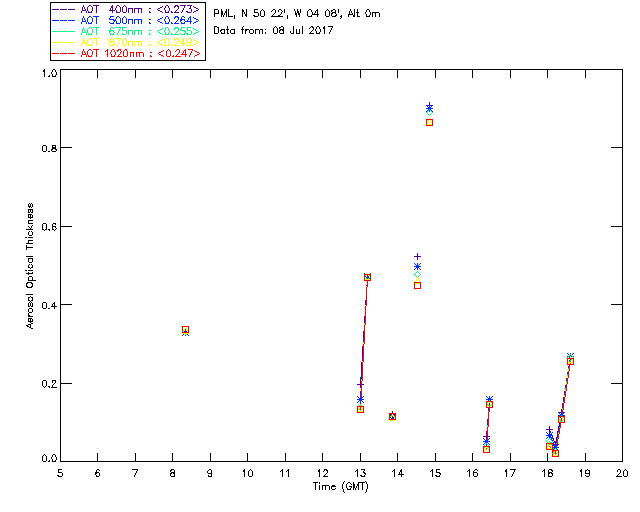Select the PML station location header text
Screen dimensions: 640x512
297,14
